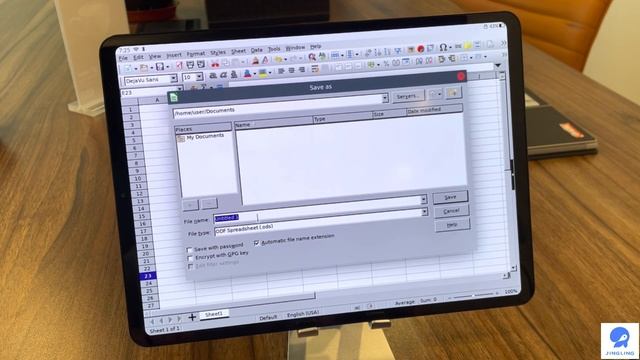Expand the servers location combo box arrow
Viewport: 640px width, 360px height.
click(384, 98)
